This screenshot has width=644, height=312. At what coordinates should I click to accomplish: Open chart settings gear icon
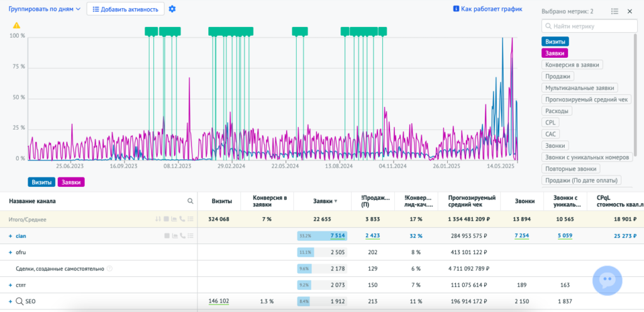(172, 9)
